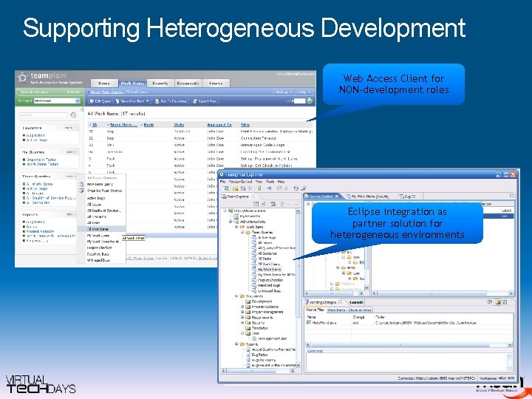Click the New Team Query icon in popup menu
532x399 pixels.
(81, 184)
